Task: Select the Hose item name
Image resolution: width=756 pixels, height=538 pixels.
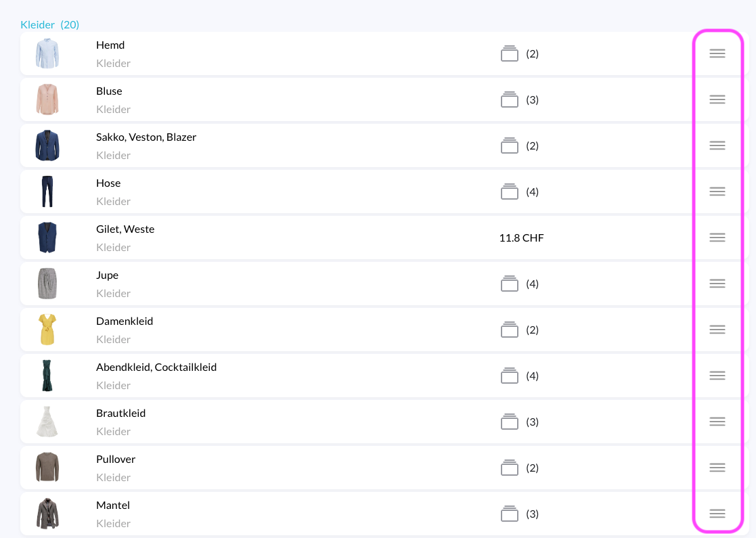Action: [x=108, y=183]
